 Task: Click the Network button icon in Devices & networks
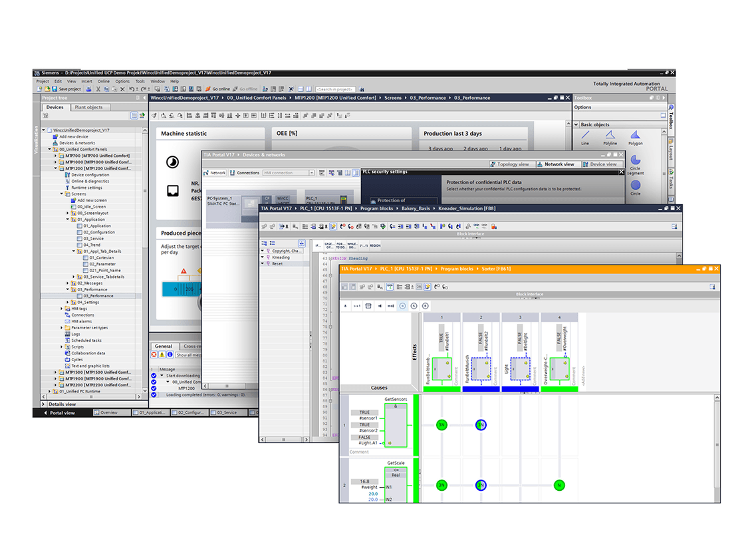[x=207, y=173]
